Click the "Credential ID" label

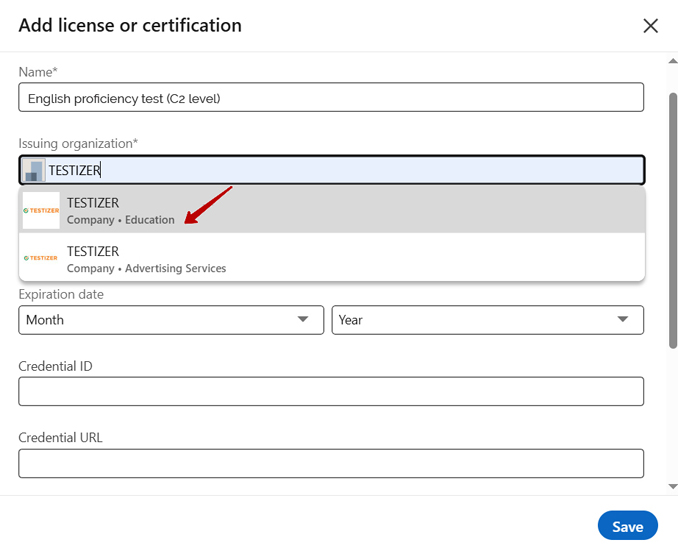coord(55,366)
